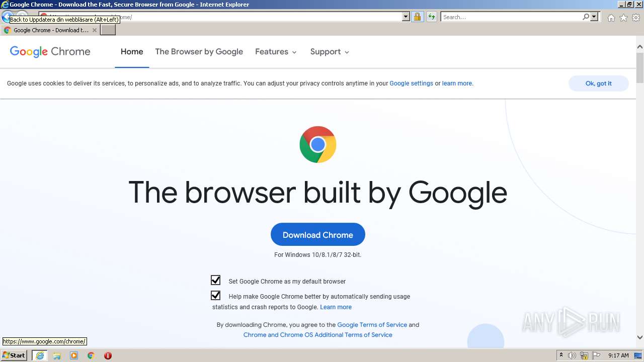Open the address bar dropdown arrow
The image size is (644, 362).
coord(406,17)
